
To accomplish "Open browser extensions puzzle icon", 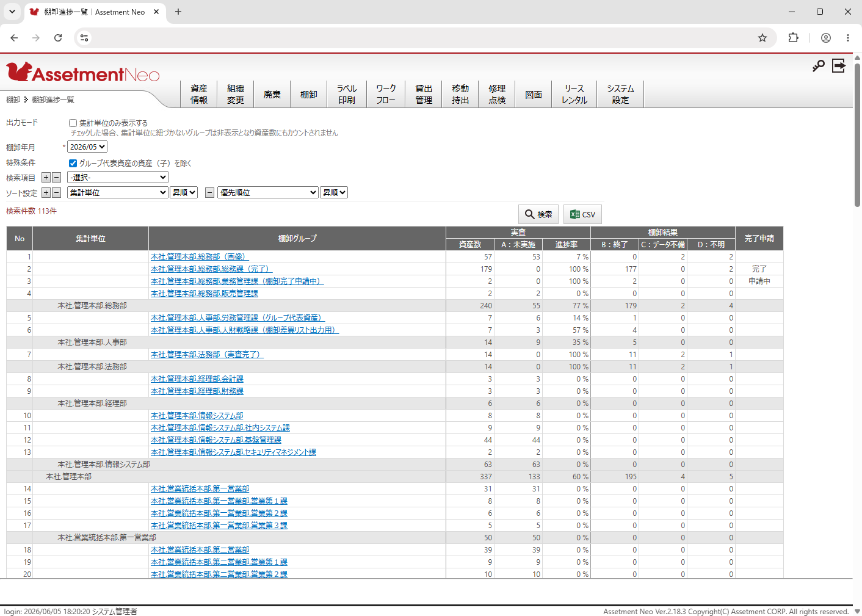I will [793, 38].
